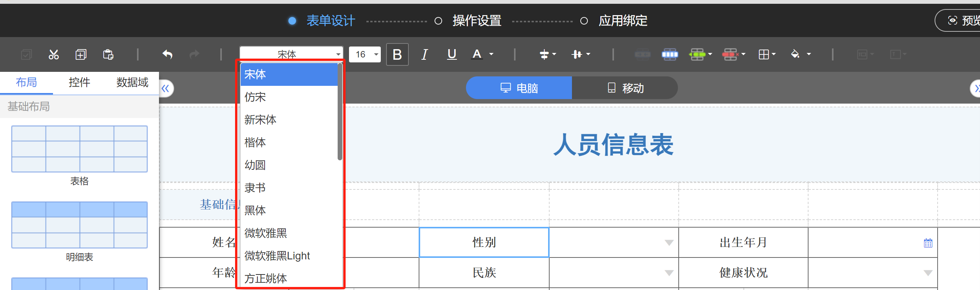
Task: Click the 基础布局 section header
Action: point(79,106)
